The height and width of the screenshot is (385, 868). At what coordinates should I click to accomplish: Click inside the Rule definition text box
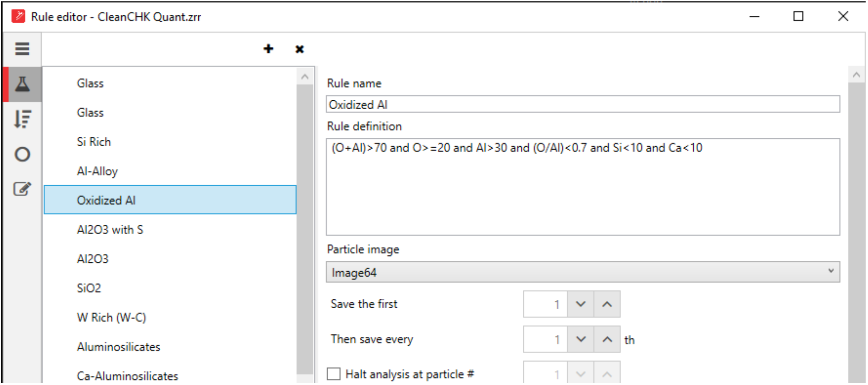pyautogui.click(x=583, y=187)
